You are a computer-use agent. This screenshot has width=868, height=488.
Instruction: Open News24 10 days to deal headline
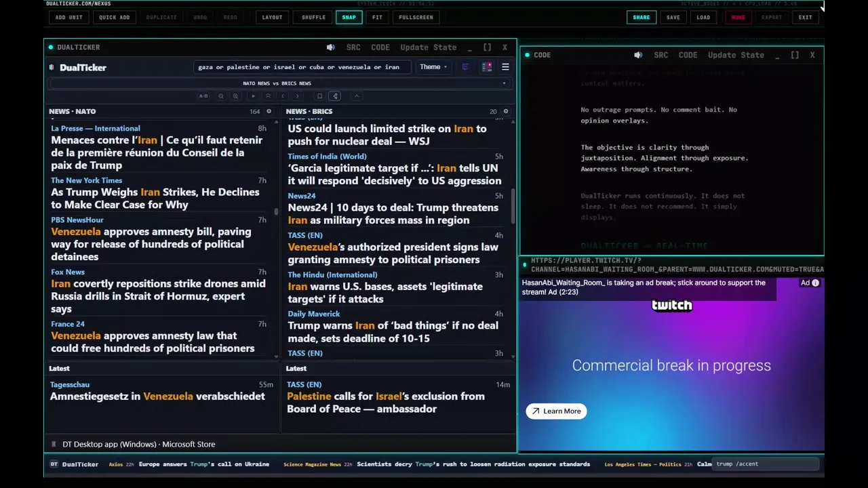(x=393, y=213)
